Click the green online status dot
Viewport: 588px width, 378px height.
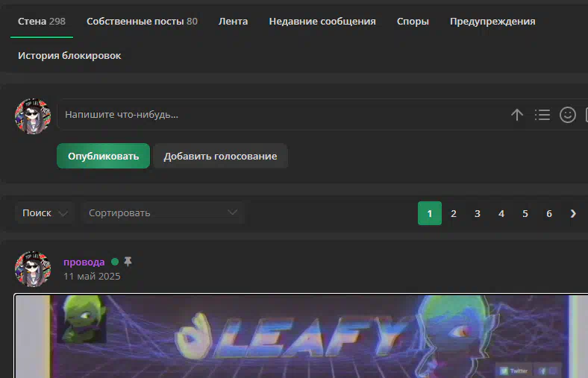tap(115, 262)
